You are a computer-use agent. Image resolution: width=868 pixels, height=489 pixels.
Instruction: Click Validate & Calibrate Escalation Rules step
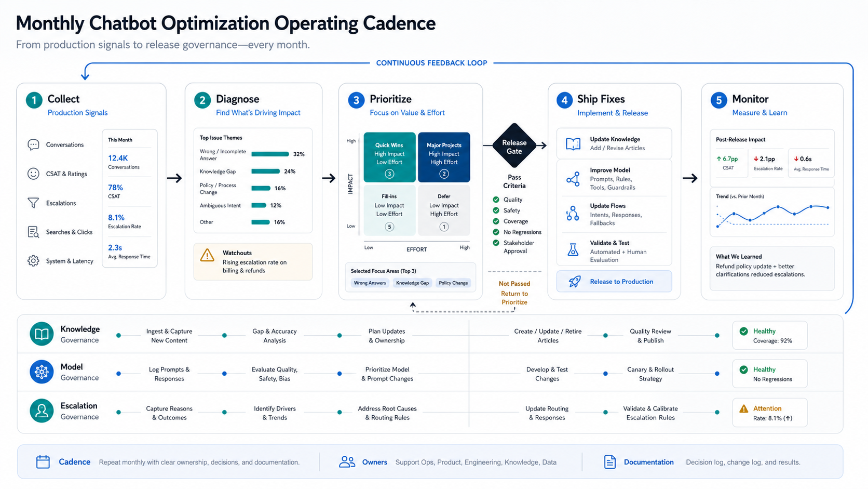point(650,413)
